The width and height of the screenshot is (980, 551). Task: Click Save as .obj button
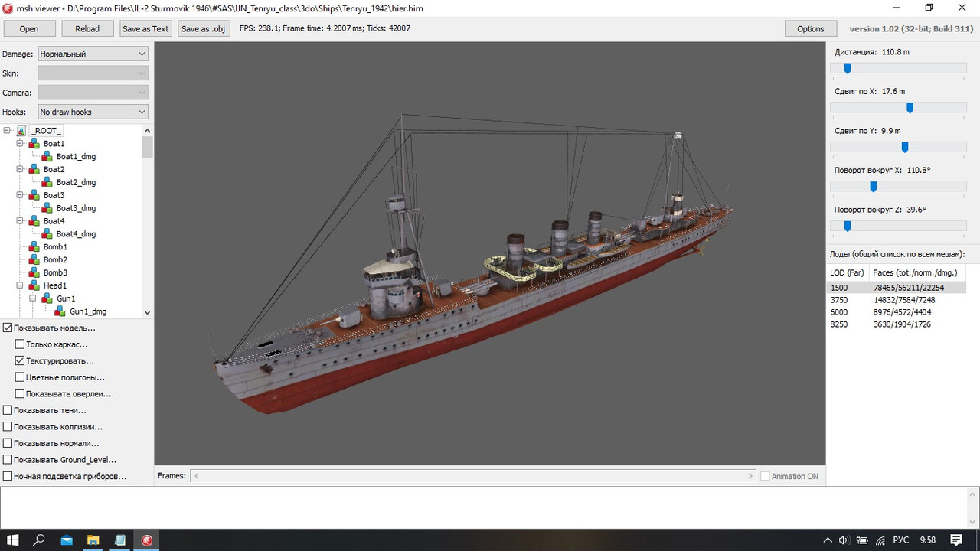coord(204,28)
